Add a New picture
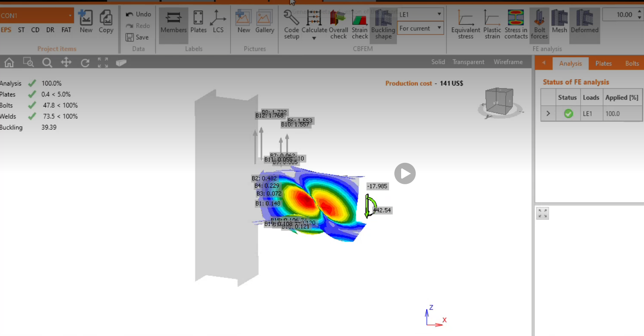Viewport: 644px width, 336px height. pyautogui.click(x=244, y=22)
